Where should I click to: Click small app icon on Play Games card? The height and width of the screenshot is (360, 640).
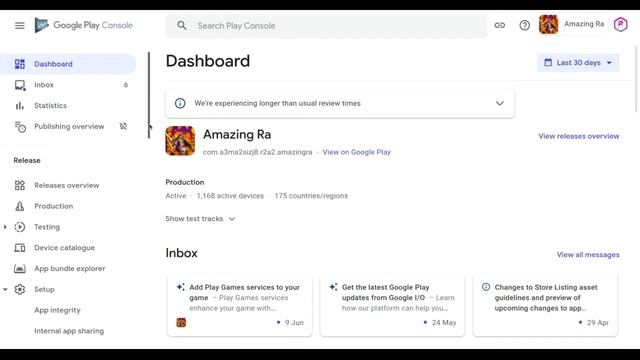click(181, 322)
